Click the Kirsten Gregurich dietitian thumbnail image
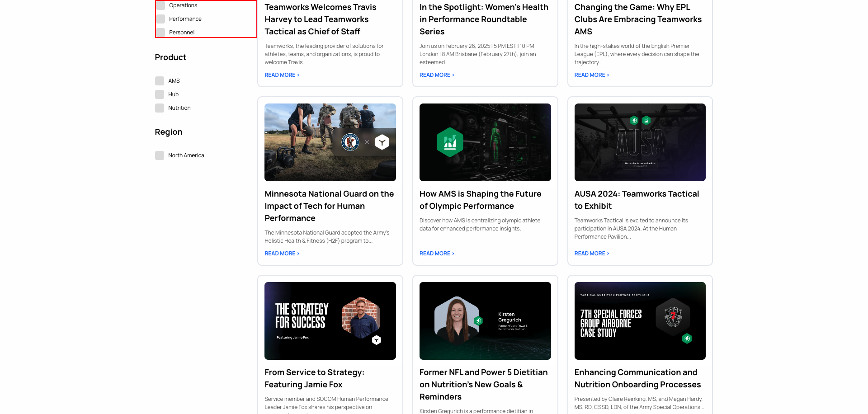This screenshot has height=414, width=868. (485, 321)
